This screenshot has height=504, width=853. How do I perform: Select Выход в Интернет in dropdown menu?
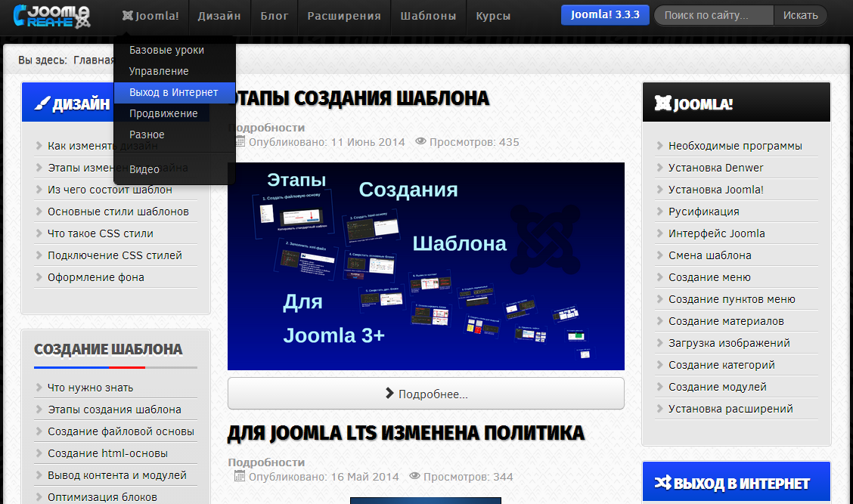click(x=174, y=92)
